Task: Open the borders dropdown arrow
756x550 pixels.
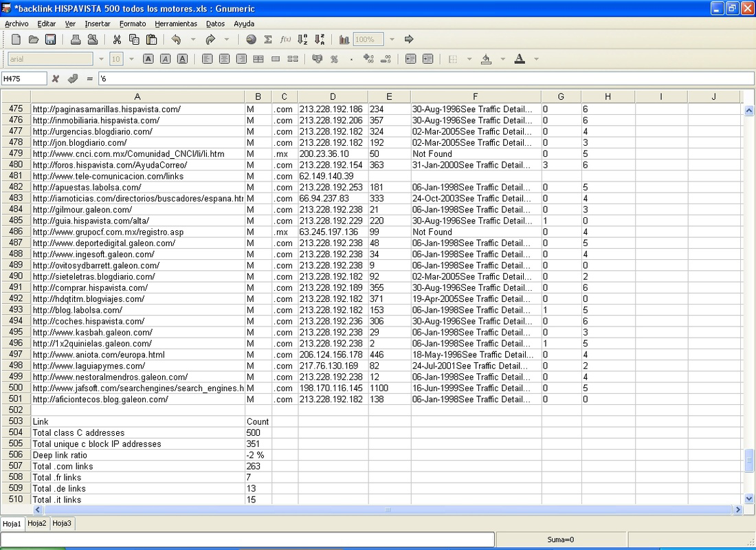Action: [x=469, y=59]
